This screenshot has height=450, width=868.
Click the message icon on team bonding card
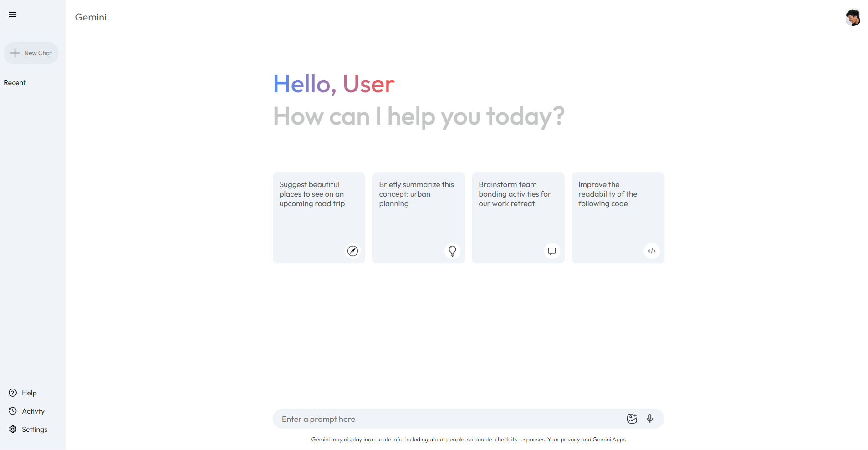pos(551,251)
